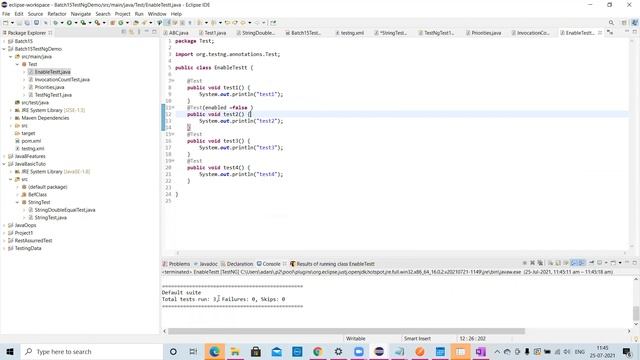Click the Run External Tools icon
Screen dimensions: 640x360
click(97, 23)
